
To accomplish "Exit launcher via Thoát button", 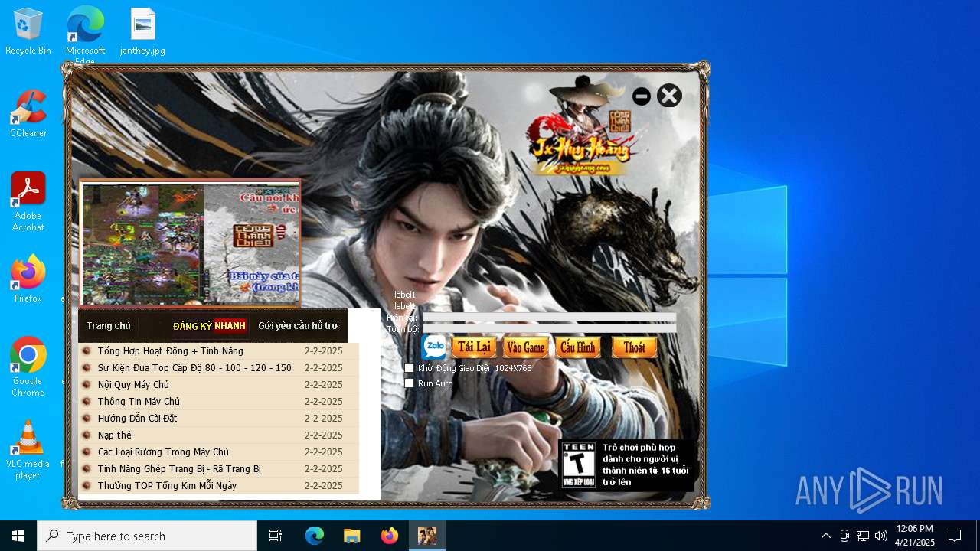I will click(x=634, y=347).
